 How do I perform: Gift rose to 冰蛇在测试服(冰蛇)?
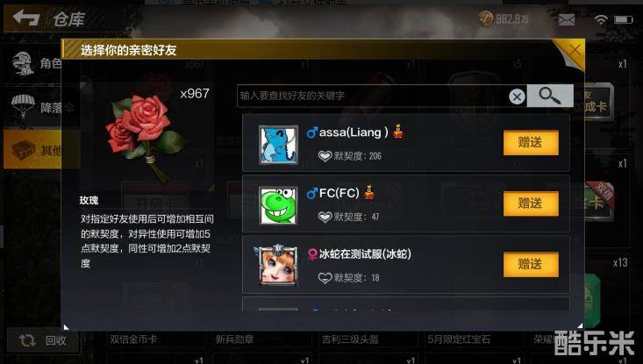tap(531, 264)
